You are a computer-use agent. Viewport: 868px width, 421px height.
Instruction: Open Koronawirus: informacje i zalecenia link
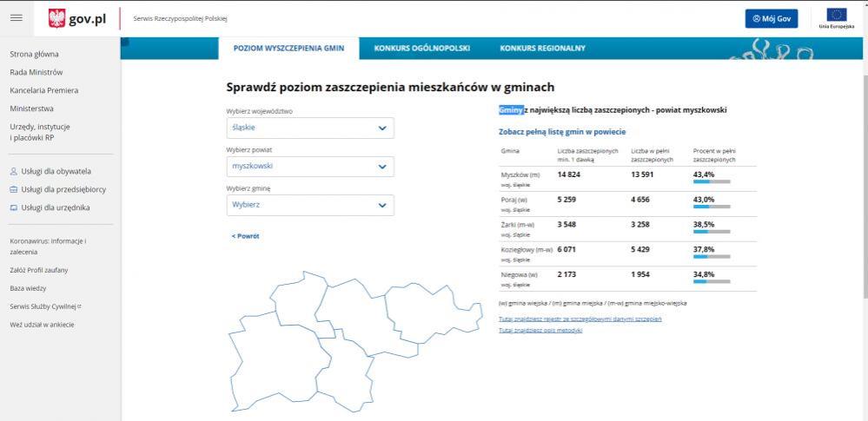pyautogui.click(x=48, y=247)
